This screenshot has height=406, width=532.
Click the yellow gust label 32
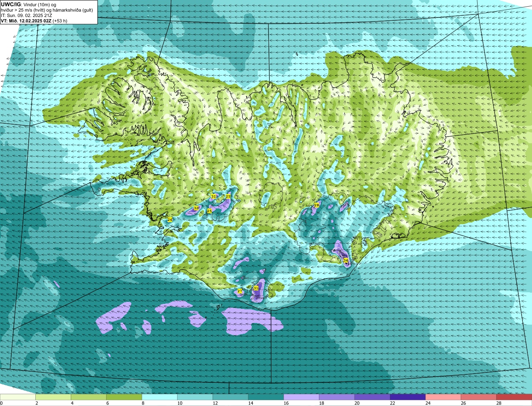(196, 208)
